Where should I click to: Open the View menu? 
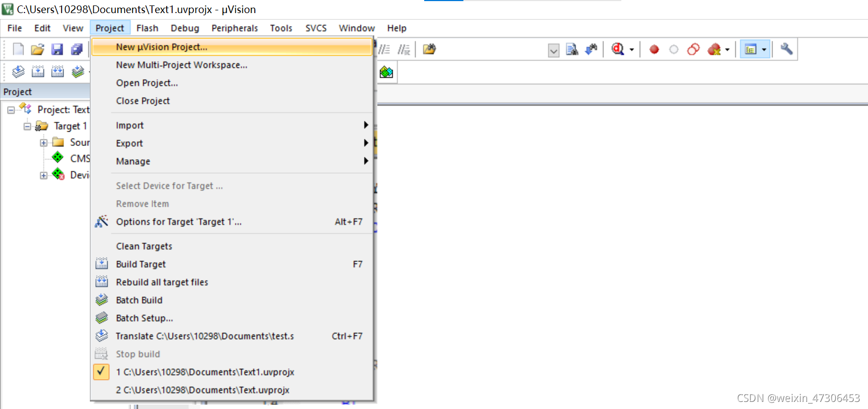tap(73, 28)
